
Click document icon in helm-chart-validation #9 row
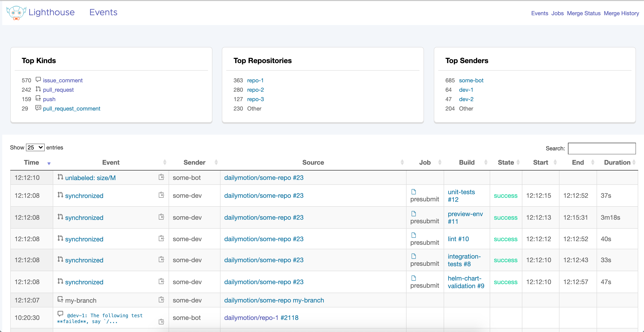coord(413,278)
